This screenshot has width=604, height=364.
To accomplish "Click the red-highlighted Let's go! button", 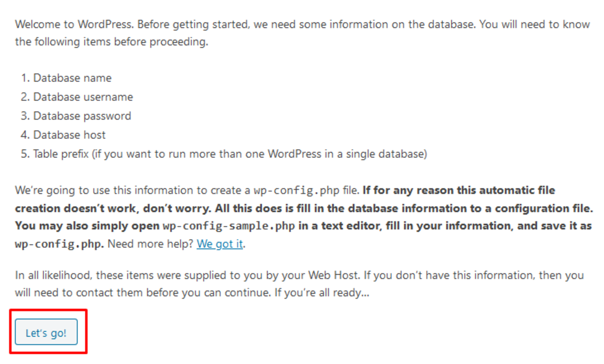I will [46, 332].
